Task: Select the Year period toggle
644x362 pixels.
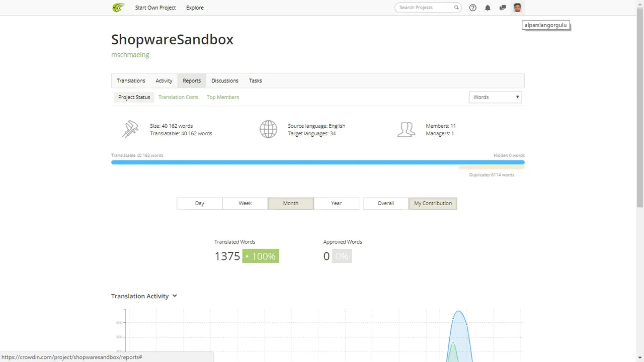Action: pos(336,203)
